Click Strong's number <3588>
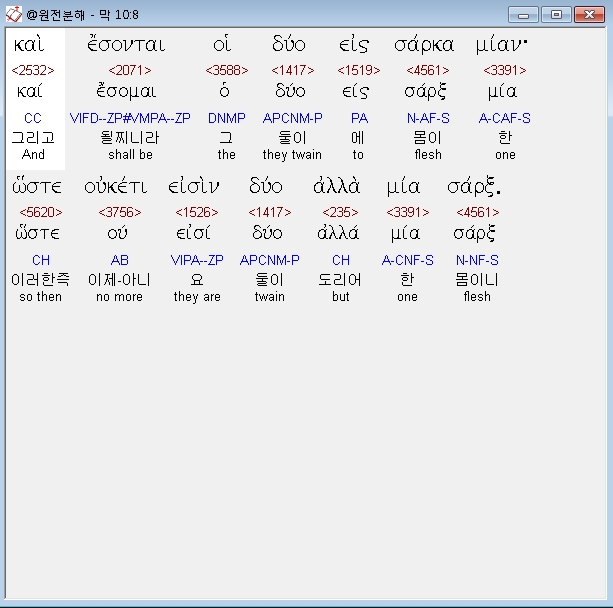 coord(227,70)
